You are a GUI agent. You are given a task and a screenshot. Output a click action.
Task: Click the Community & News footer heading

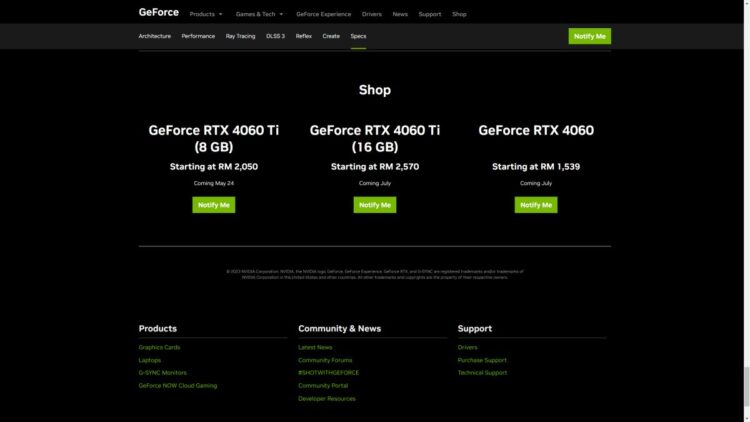point(340,329)
